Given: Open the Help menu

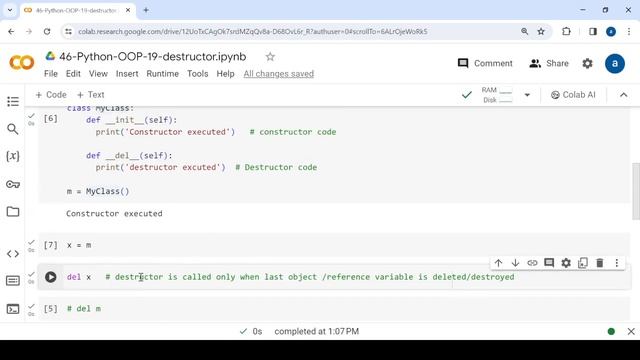Looking at the screenshot, I should [225, 74].
